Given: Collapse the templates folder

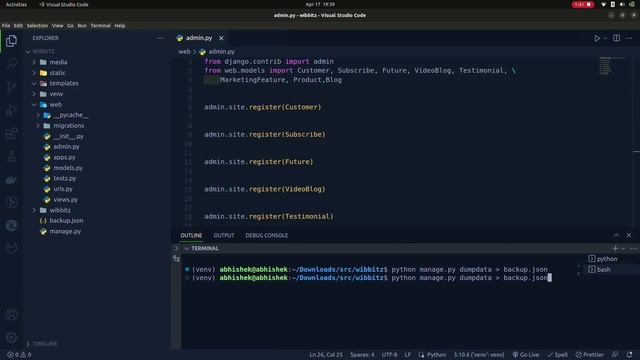Looking at the screenshot, I should (64, 83).
